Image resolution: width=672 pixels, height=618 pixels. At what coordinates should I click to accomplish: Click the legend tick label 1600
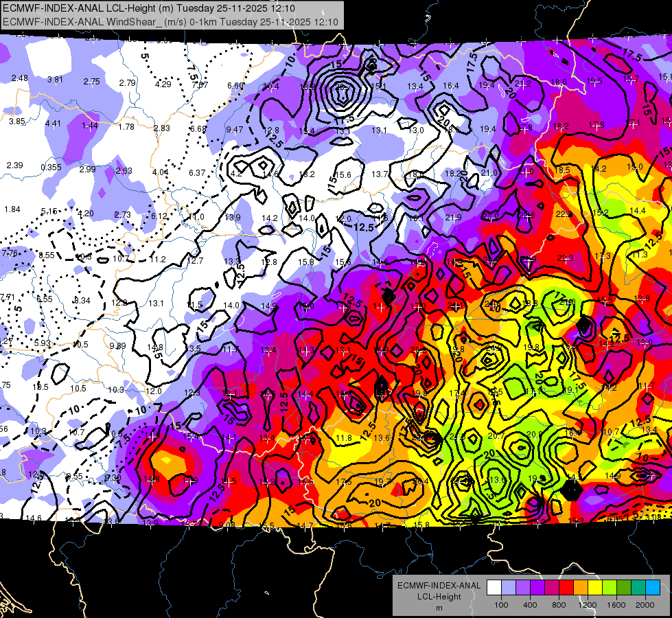coord(616,605)
